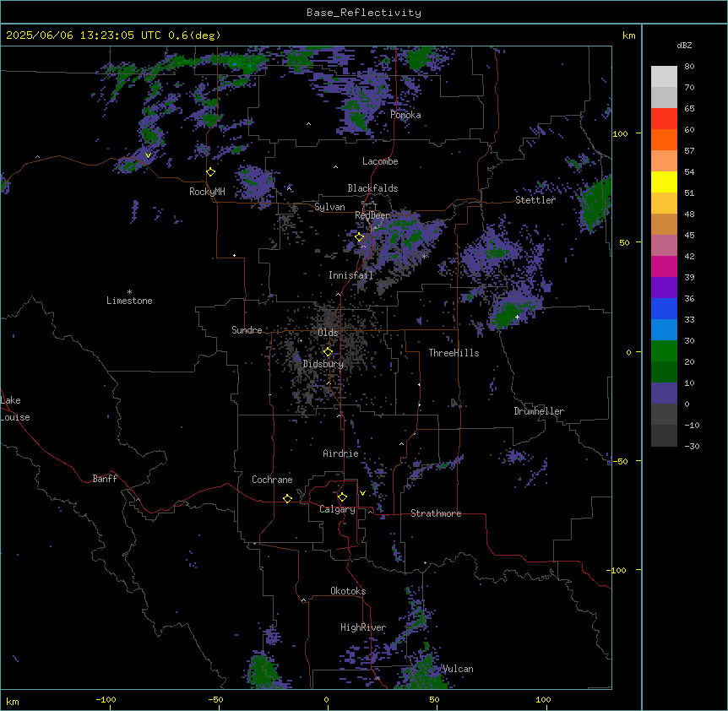Click the white plus marker southeast of Stettler

click(x=517, y=317)
